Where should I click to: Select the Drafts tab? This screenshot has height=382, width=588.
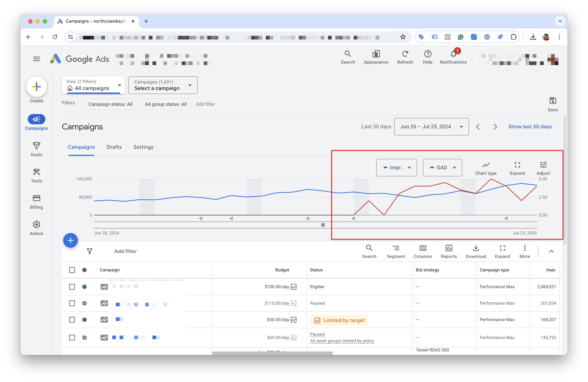[114, 147]
